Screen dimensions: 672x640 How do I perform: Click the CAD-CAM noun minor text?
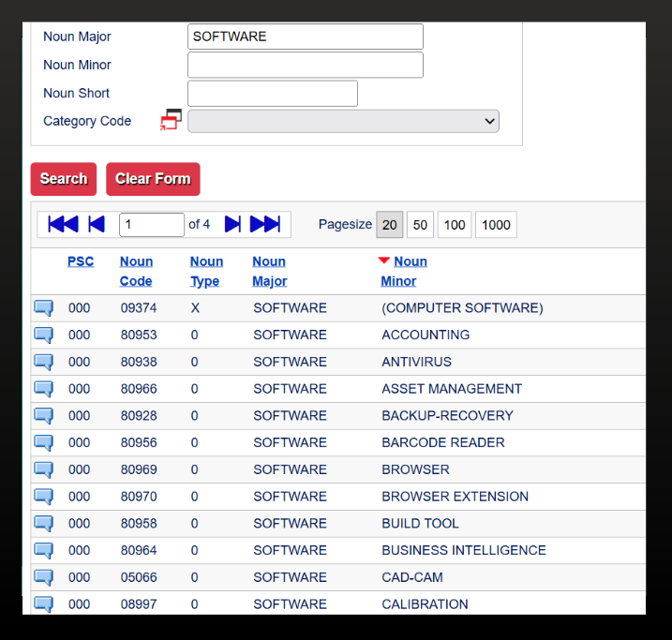412,577
